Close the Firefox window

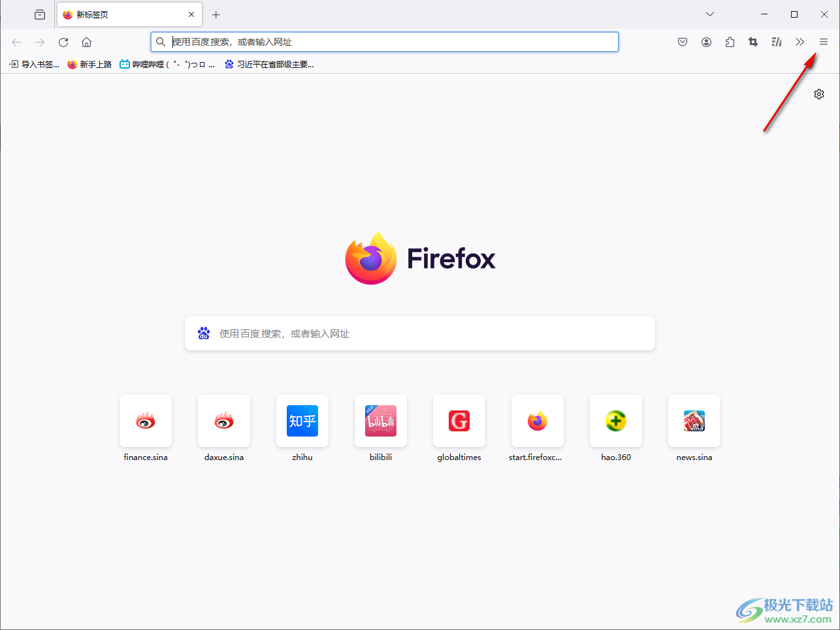[824, 14]
